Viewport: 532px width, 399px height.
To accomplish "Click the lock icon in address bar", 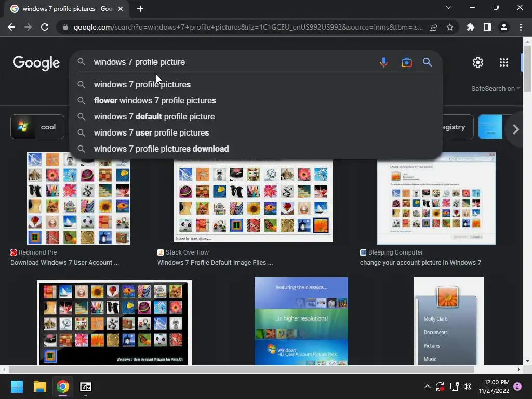I will click(x=65, y=27).
